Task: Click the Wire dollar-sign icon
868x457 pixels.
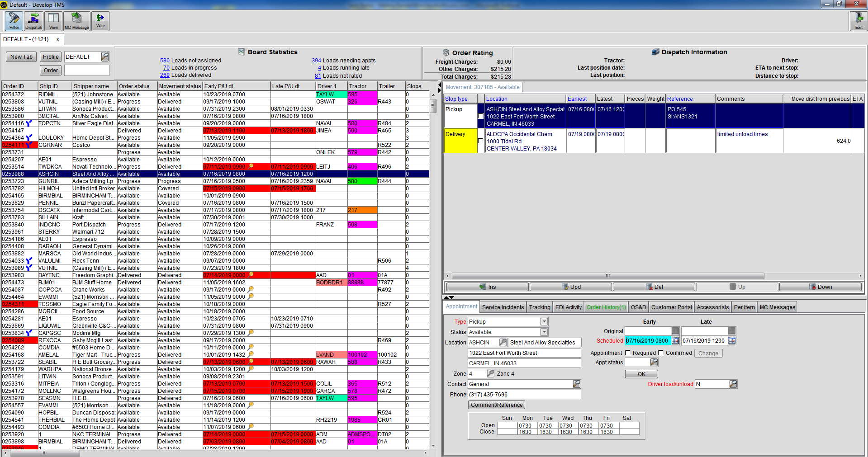Action: [x=100, y=21]
